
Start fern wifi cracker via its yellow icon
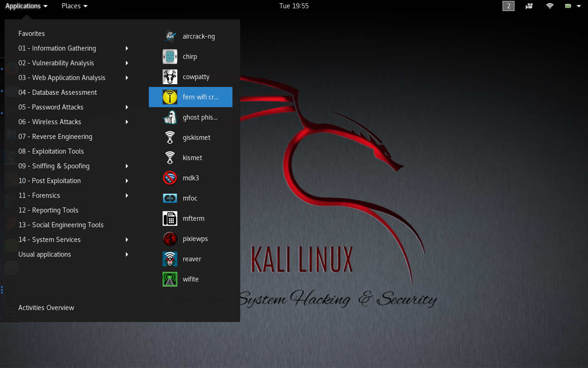click(x=170, y=97)
